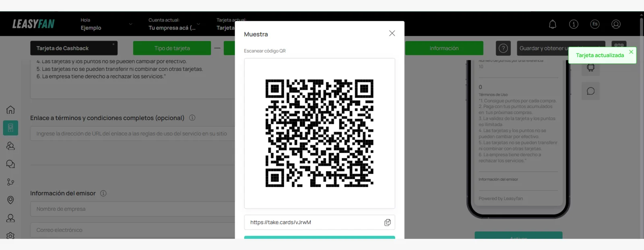Click the Escanear código QR label
644x250 pixels.
tap(264, 51)
